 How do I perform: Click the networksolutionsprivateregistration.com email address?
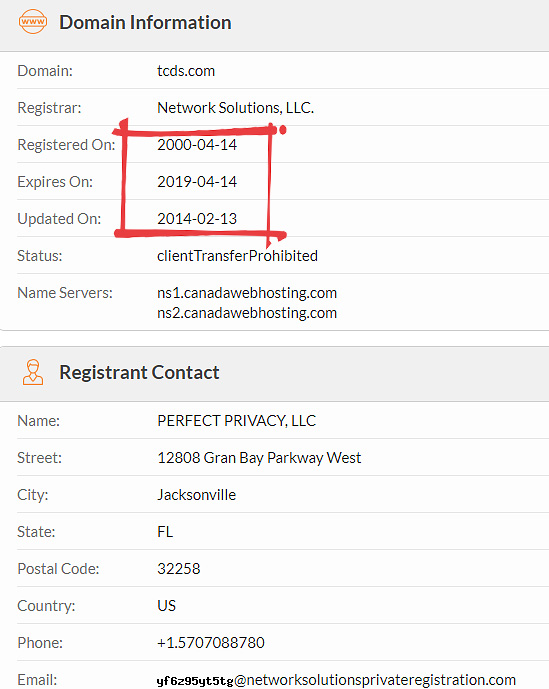[336, 680]
